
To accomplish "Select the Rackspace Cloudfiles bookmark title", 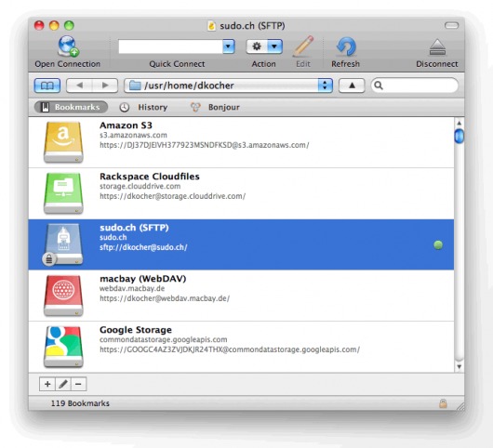I will click(150, 177).
